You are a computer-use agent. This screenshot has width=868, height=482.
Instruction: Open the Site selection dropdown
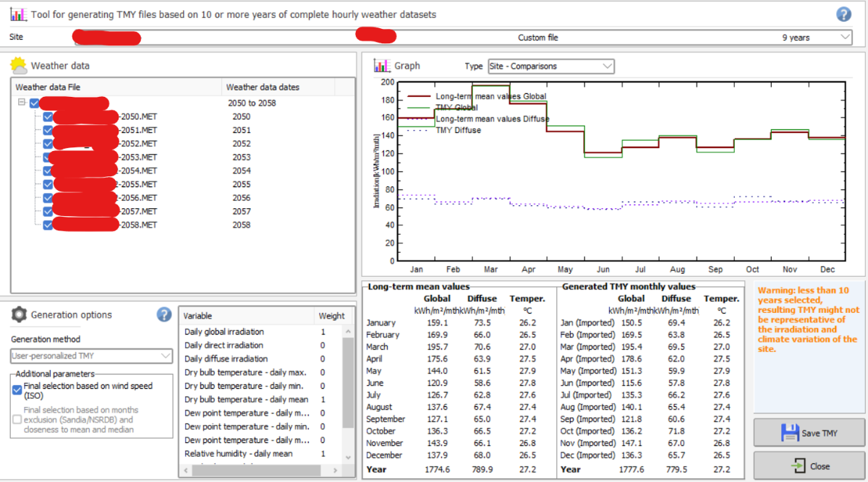845,38
